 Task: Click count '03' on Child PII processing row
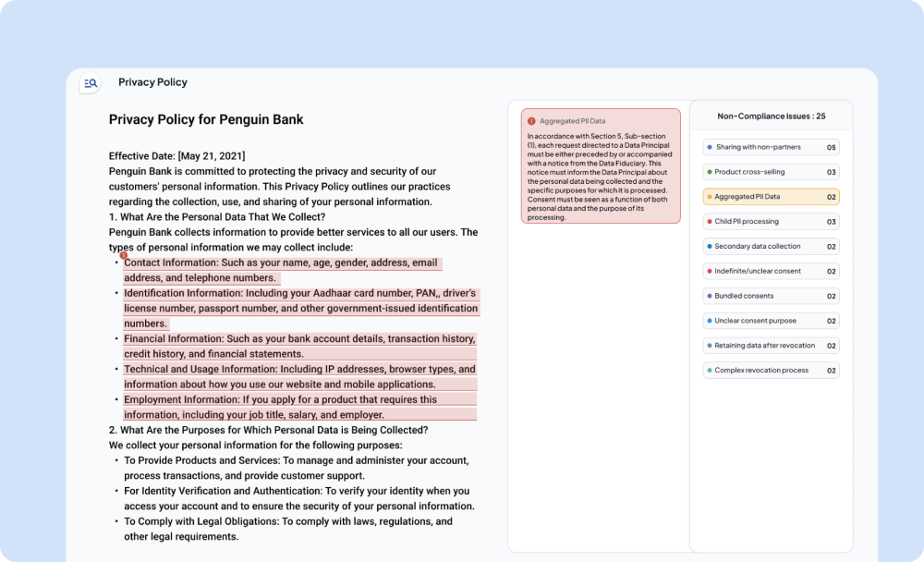click(x=831, y=222)
